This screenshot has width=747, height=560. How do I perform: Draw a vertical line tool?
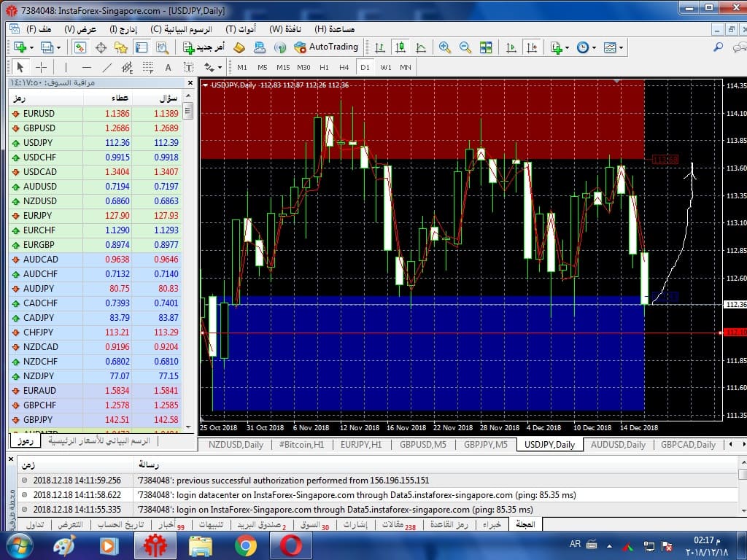pos(66,67)
